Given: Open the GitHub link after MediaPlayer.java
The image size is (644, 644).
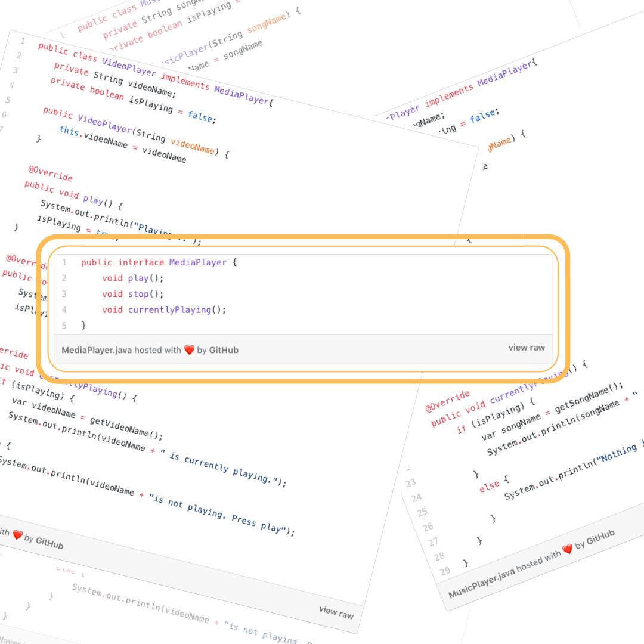Looking at the screenshot, I should [x=224, y=350].
